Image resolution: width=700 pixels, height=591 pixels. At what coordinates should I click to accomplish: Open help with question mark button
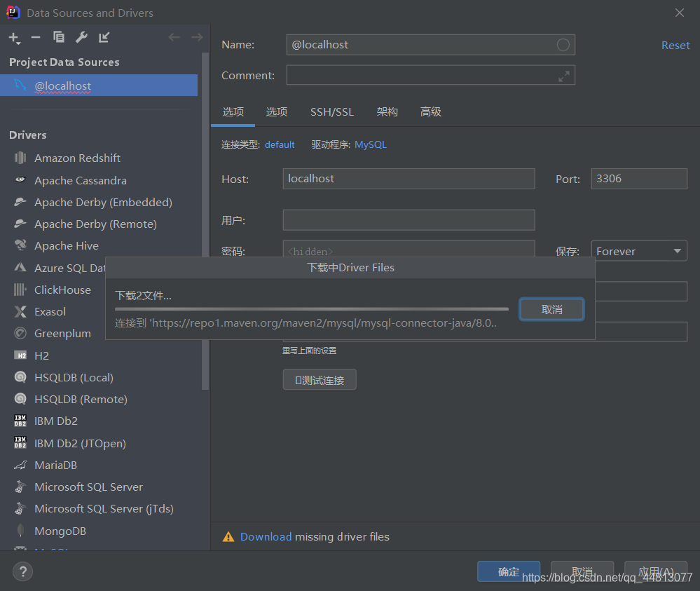point(22,571)
